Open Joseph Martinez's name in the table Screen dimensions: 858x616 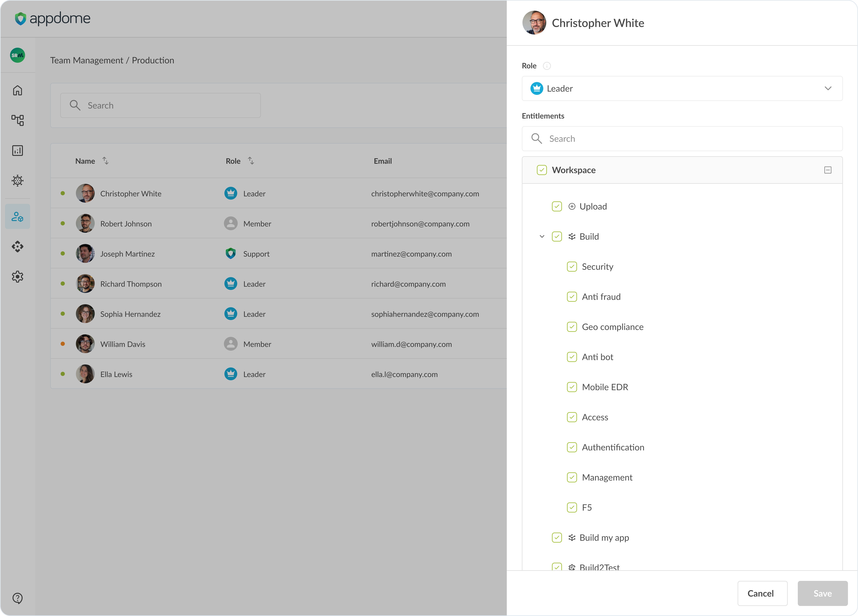click(127, 254)
